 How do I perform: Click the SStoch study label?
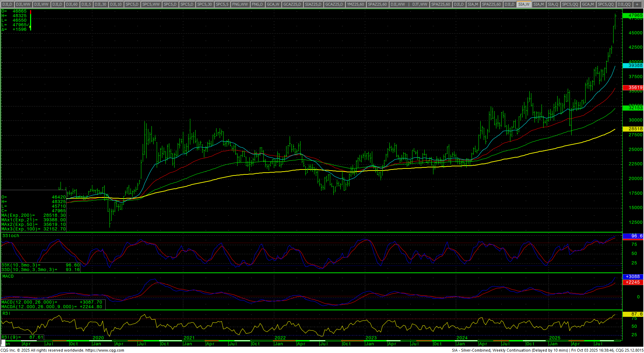coord(11,236)
